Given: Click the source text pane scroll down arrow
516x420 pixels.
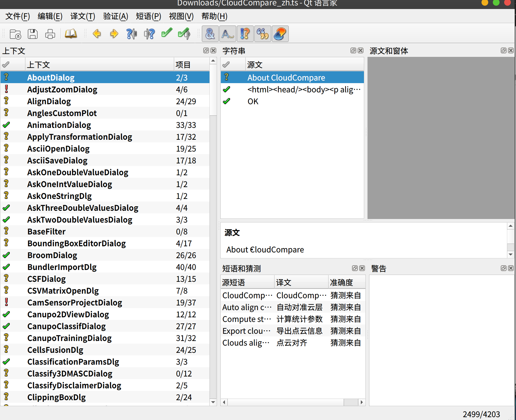Looking at the screenshot, I should click(x=511, y=255).
